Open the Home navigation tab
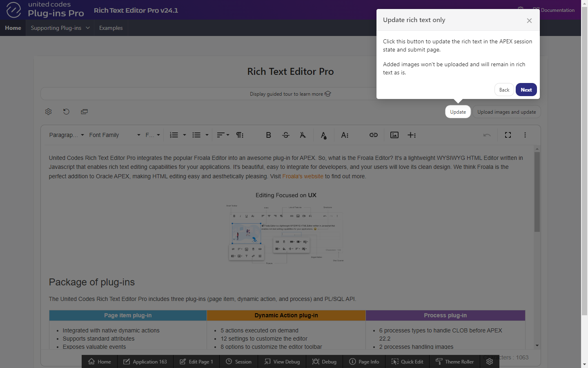The image size is (588, 368). [13, 28]
